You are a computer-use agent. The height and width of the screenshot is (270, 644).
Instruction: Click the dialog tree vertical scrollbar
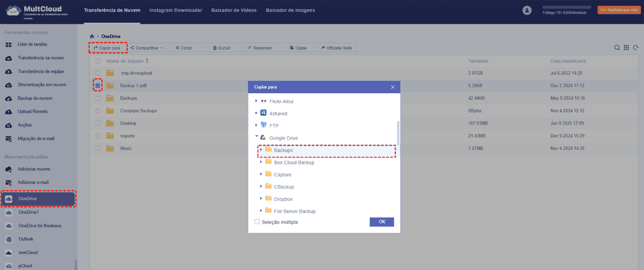pos(398,133)
